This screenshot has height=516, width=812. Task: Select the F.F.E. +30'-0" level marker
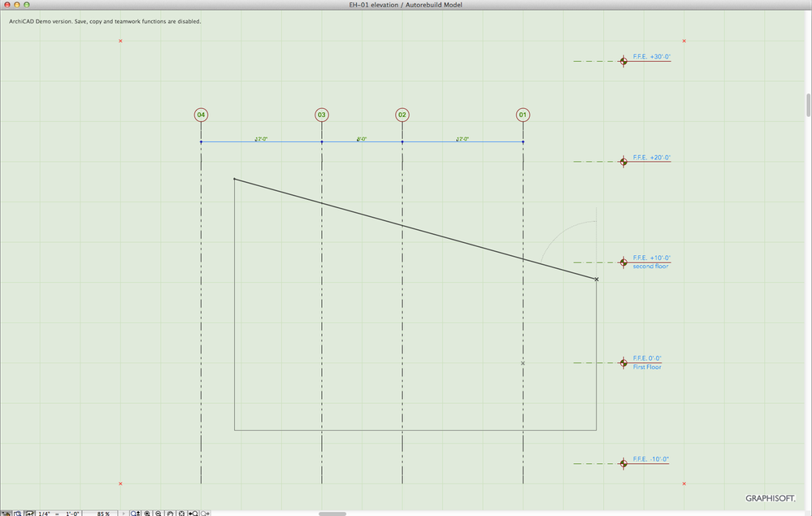tap(623, 61)
